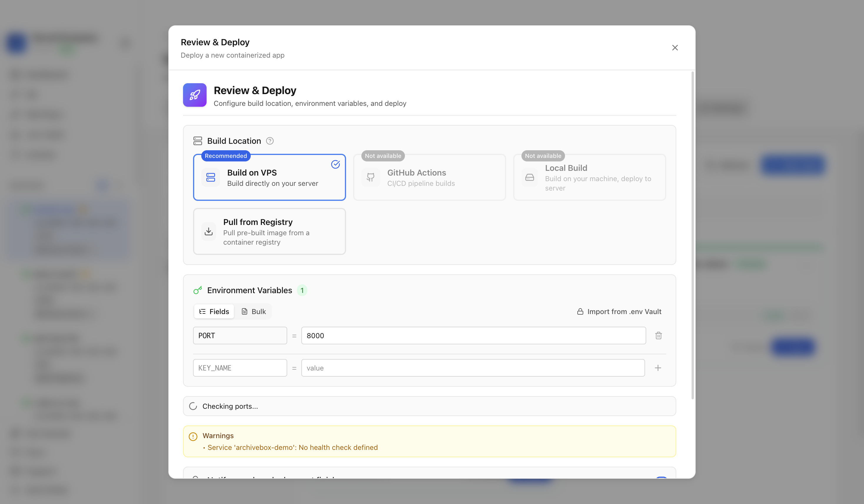
Task: Click the Environment Variables heading
Action: click(x=250, y=290)
